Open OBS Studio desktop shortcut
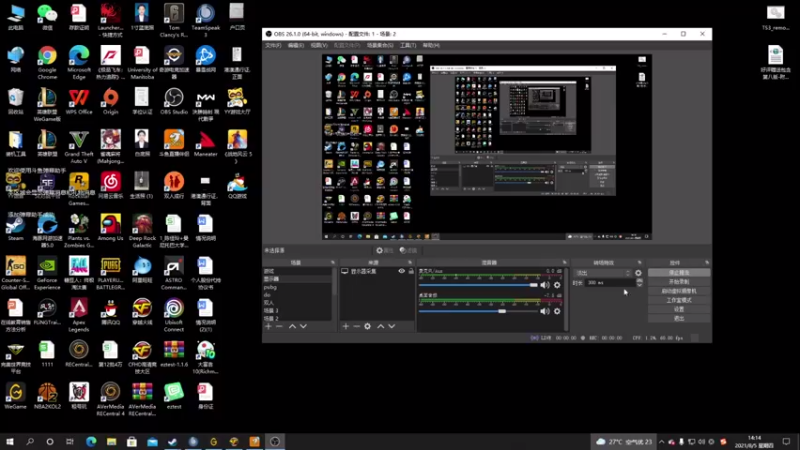800x450 pixels. (173, 101)
